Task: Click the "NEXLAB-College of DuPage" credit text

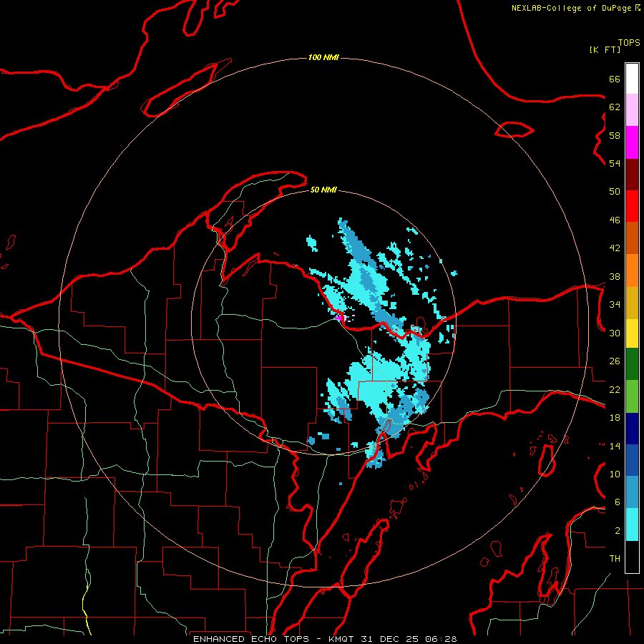Action: click(x=571, y=8)
